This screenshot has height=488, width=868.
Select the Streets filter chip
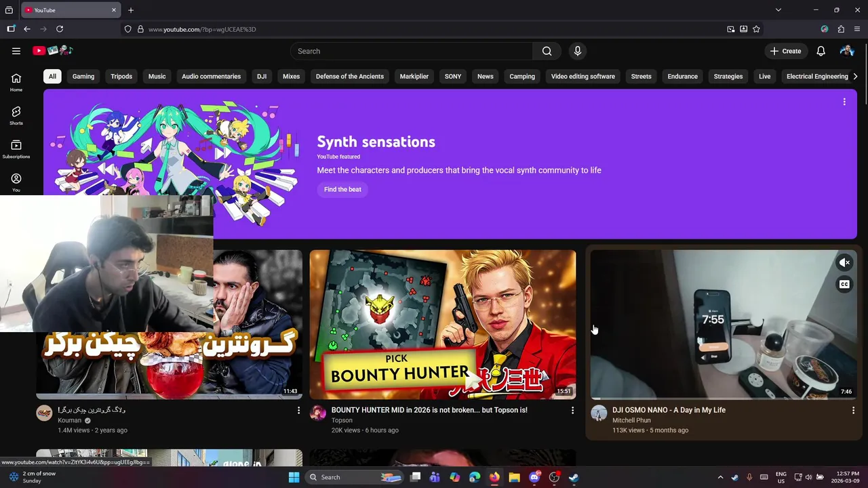(x=641, y=77)
